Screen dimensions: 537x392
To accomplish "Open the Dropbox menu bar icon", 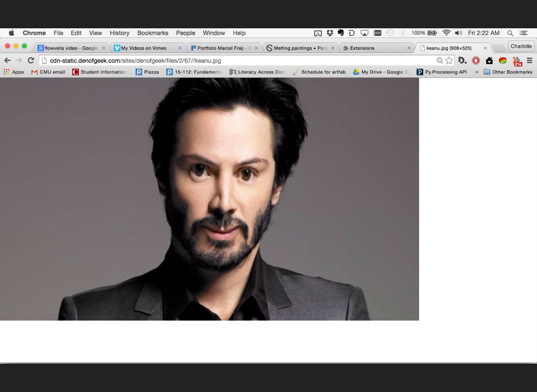I will click(x=329, y=33).
